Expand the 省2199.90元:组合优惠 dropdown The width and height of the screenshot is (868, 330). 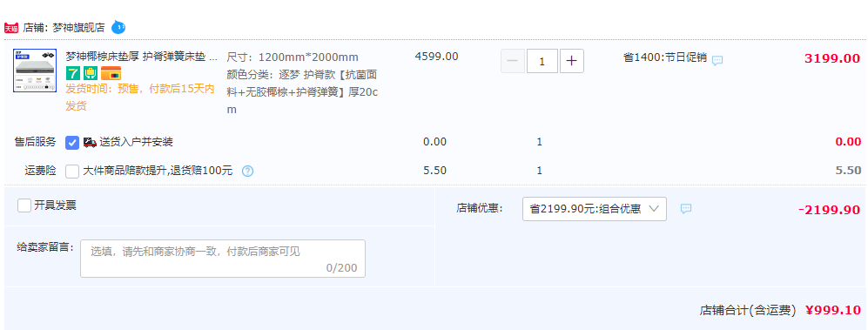coord(595,209)
